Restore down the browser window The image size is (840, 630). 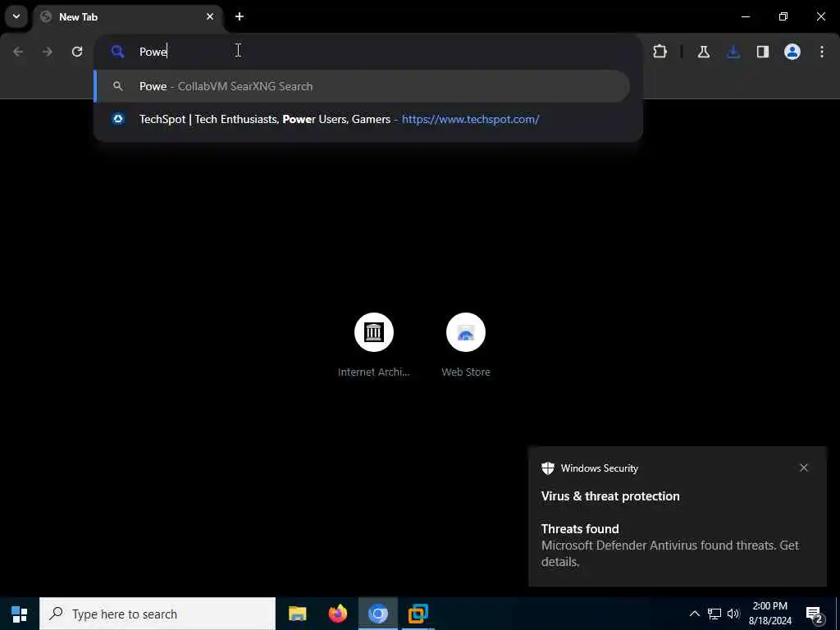[x=783, y=16]
